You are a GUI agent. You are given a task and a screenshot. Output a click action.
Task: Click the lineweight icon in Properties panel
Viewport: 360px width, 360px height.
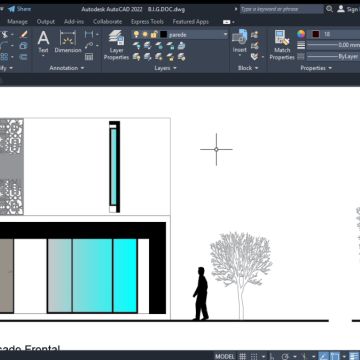pos(301,45)
